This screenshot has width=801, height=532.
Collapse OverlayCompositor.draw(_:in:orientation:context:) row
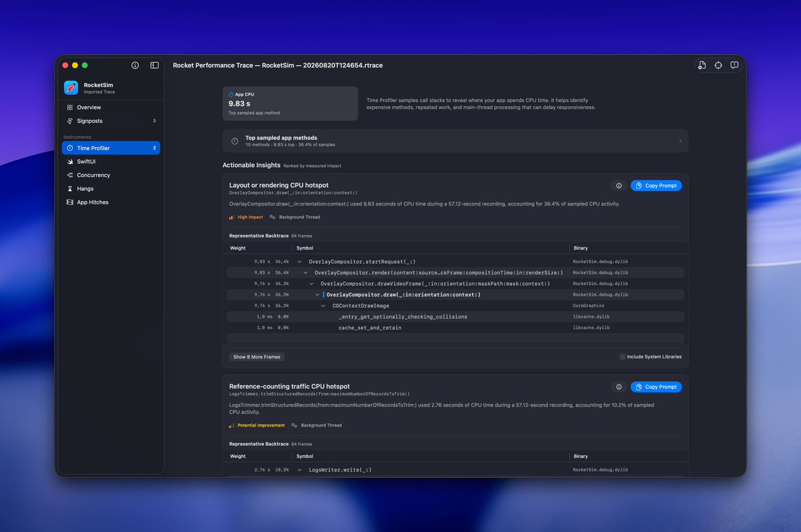pyautogui.click(x=317, y=294)
